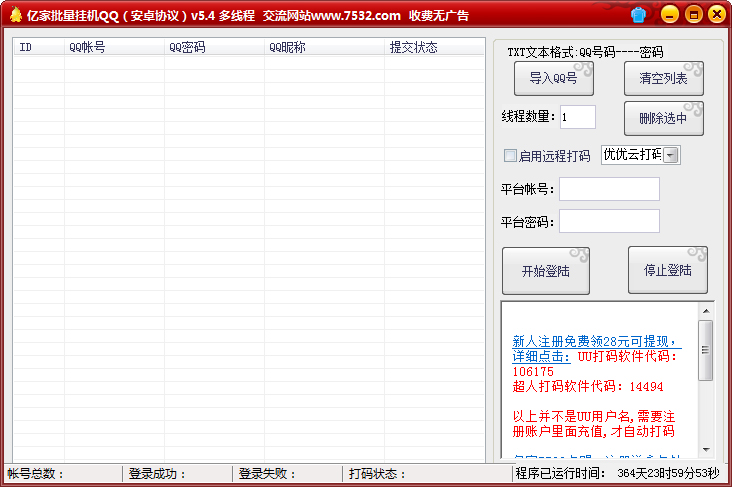Click the info panel scrollbar down arrow

point(706,450)
